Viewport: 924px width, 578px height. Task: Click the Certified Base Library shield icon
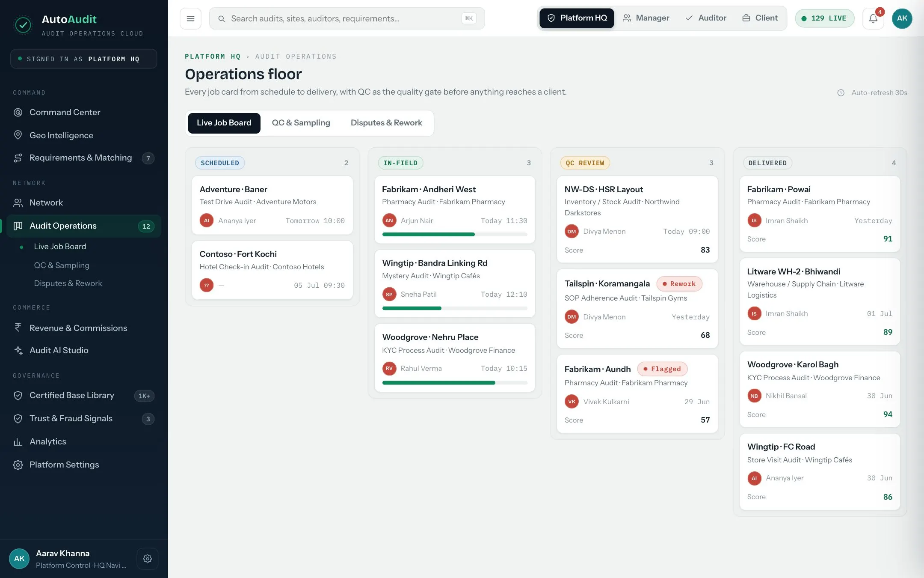click(x=18, y=396)
